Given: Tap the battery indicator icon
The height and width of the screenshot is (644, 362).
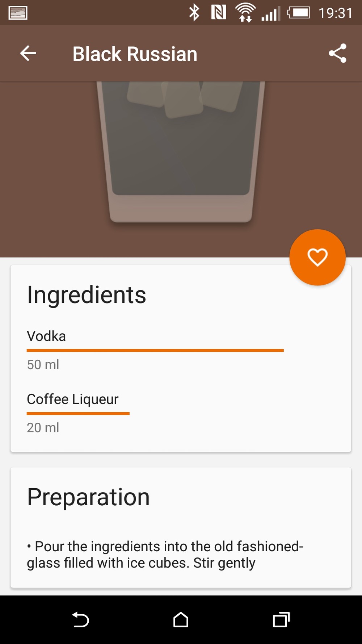Looking at the screenshot, I should point(299,13).
